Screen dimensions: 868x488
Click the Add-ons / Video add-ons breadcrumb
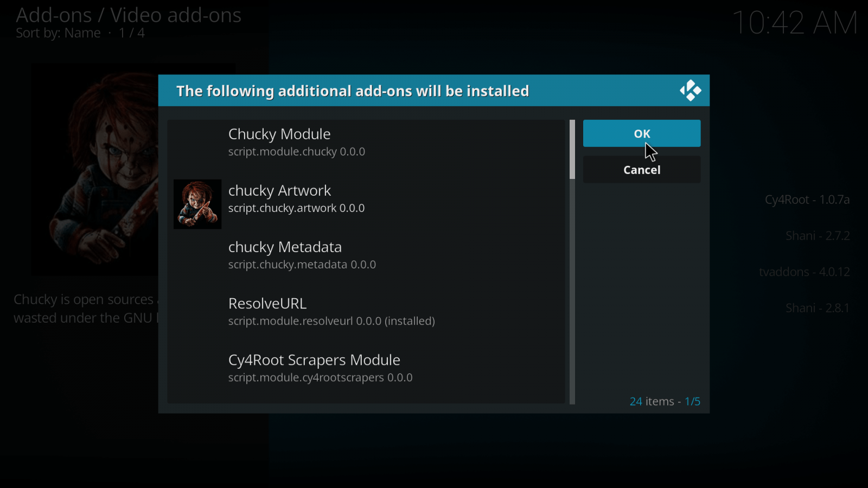point(129,15)
